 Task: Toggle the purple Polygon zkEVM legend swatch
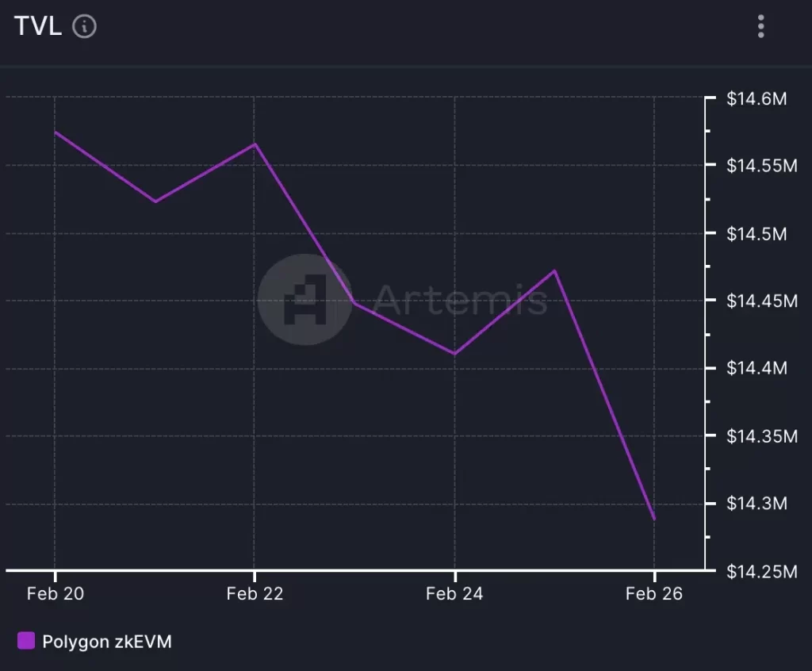pyautogui.click(x=26, y=641)
